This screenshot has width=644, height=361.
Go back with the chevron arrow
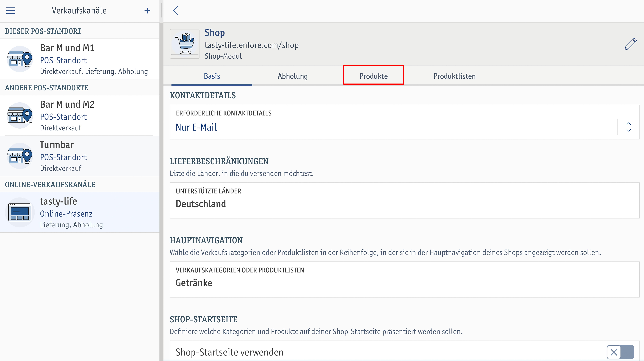pos(176,11)
